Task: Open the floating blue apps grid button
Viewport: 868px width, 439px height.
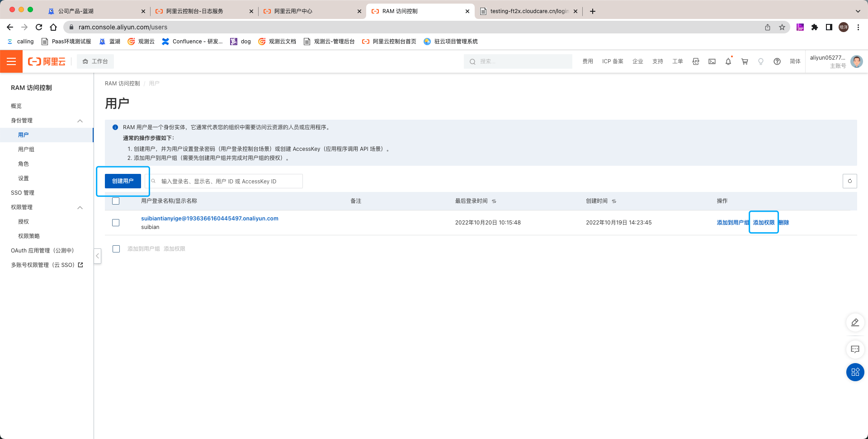Action: [x=855, y=372]
